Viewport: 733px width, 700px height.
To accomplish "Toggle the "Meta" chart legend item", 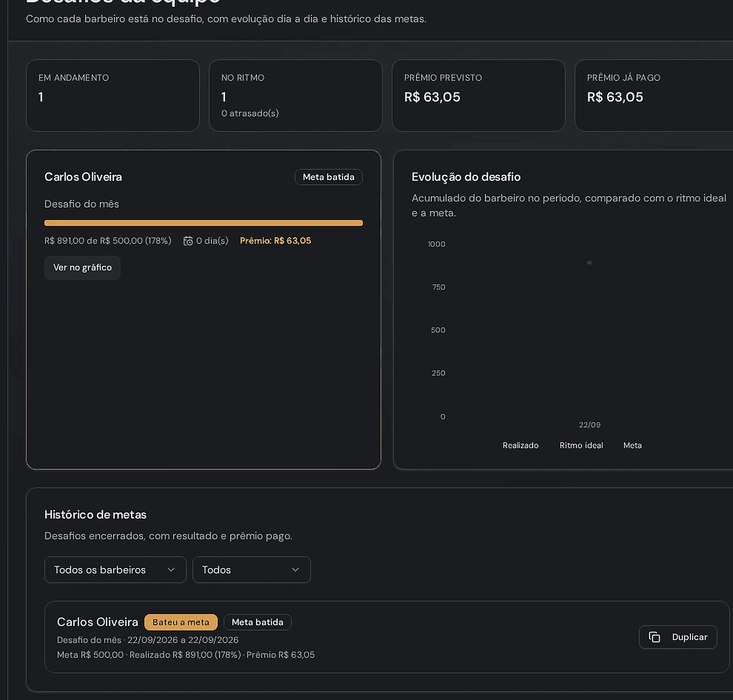I will tap(633, 445).
